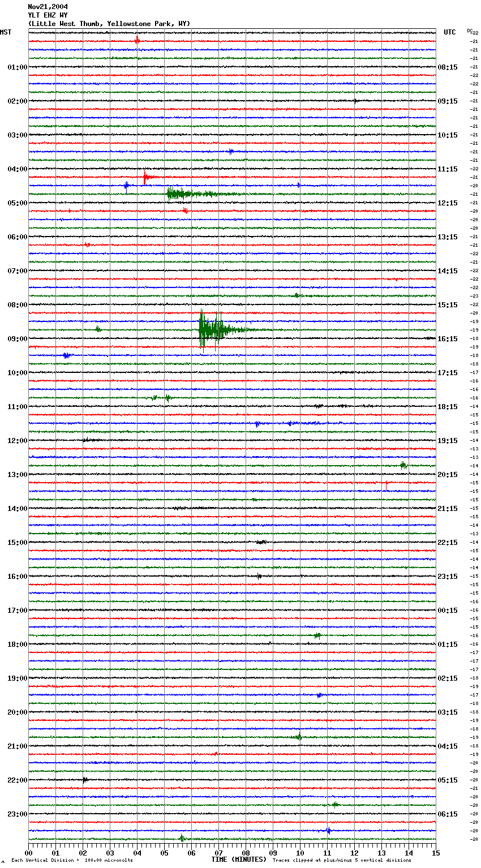This screenshot has width=481, height=868.
Task: Click the Nov21,2004 date header
Action: [x=48, y=7]
